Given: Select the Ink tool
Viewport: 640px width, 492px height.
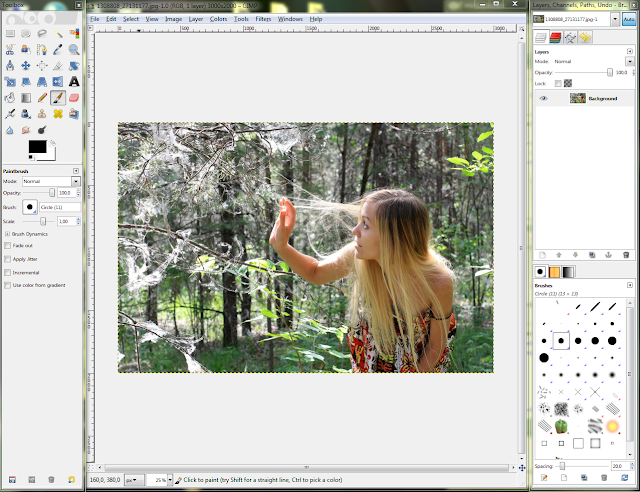Looking at the screenshot, I should (26, 114).
